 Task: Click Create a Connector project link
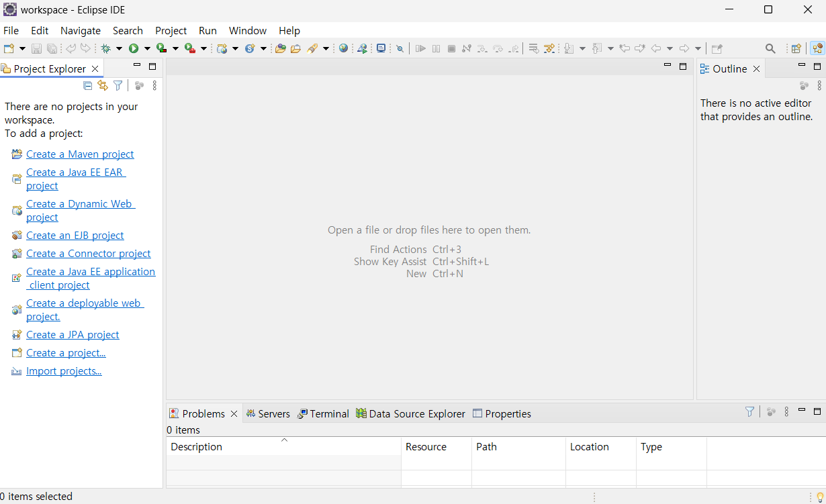(89, 253)
